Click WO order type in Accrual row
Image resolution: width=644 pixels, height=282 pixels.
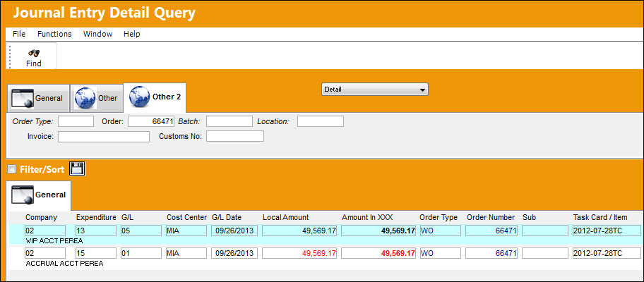441,253
